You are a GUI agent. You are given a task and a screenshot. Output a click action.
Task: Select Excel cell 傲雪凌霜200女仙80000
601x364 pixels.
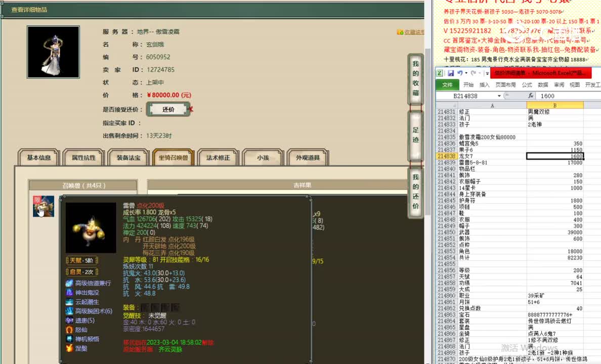click(492, 137)
